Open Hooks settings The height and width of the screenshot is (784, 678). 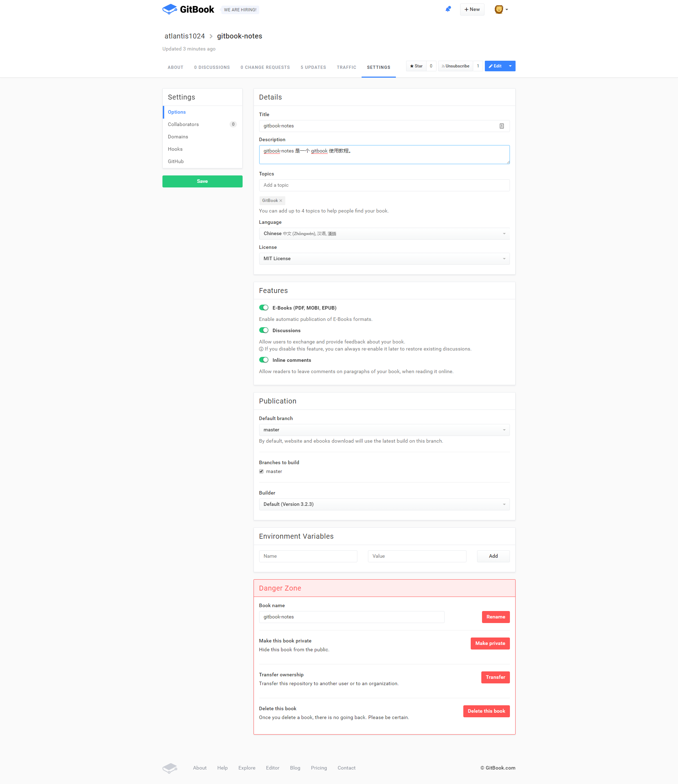[x=203, y=149]
